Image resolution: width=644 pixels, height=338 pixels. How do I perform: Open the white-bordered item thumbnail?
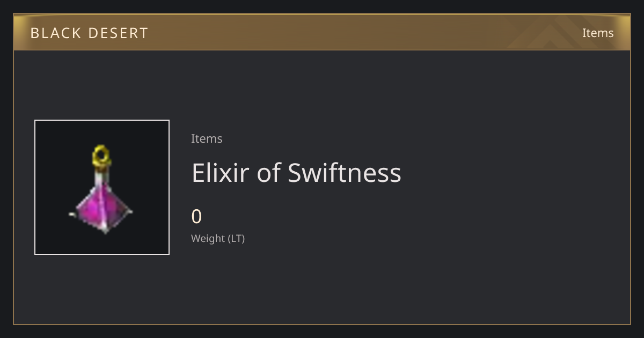pyautogui.click(x=102, y=187)
